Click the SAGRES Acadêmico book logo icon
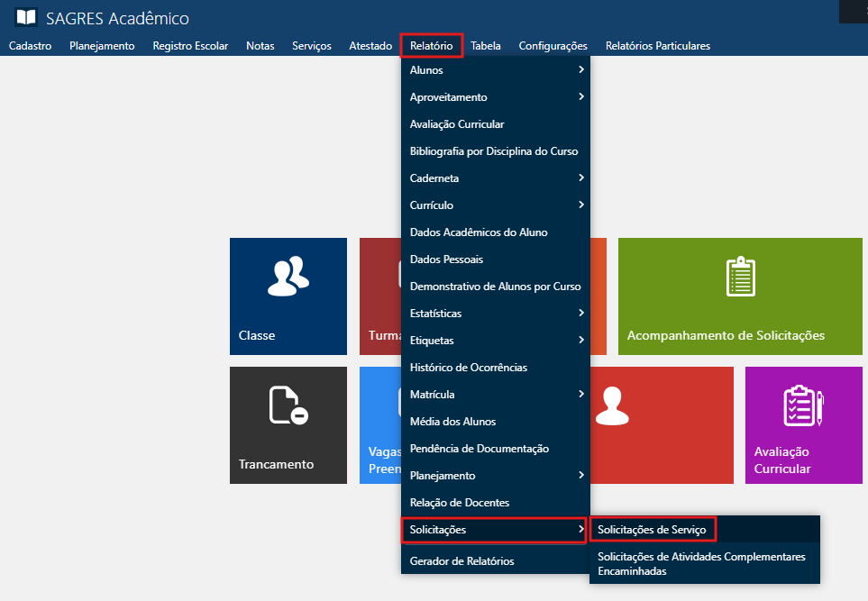868x601 pixels. point(26,18)
